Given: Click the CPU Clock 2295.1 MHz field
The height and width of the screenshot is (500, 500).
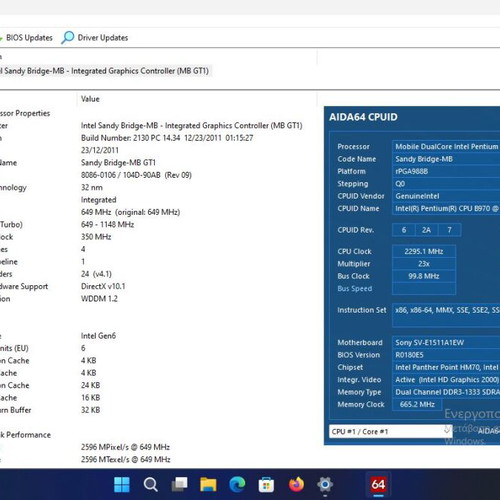Looking at the screenshot, I should (x=424, y=251).
